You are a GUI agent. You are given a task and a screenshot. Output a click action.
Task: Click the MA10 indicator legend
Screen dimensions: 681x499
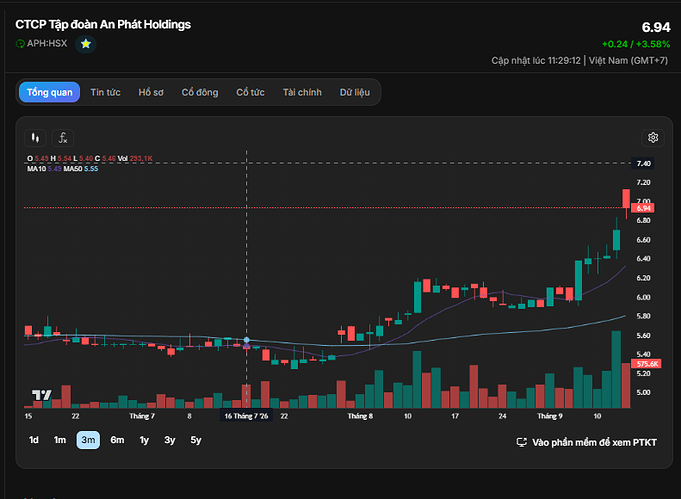click(x=44, y=169)
